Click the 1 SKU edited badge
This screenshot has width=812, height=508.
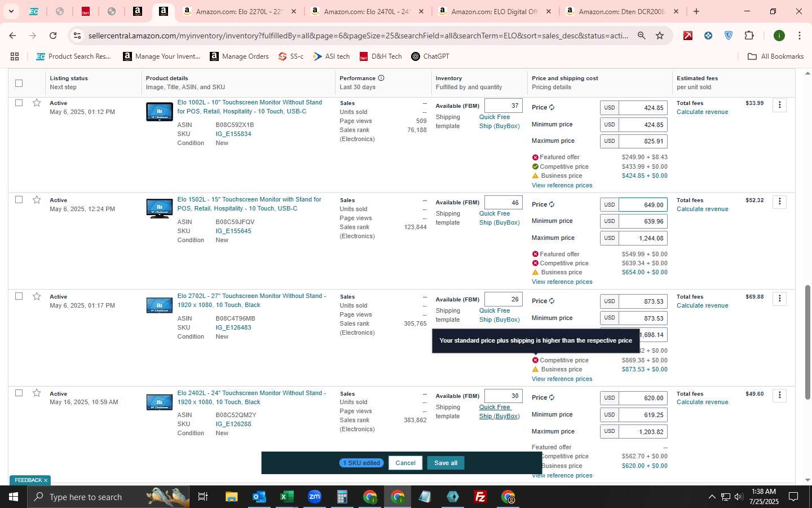tap(361, 463)
